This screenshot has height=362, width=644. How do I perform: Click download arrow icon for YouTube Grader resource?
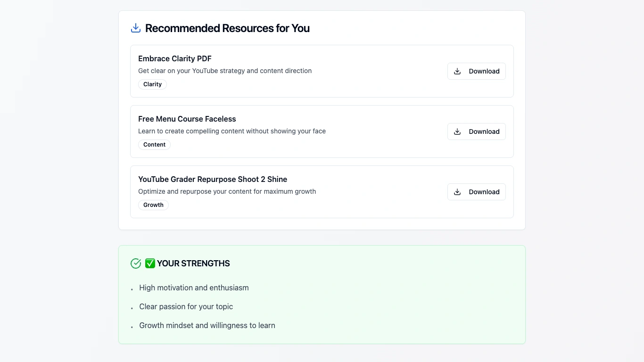[457, 192]
